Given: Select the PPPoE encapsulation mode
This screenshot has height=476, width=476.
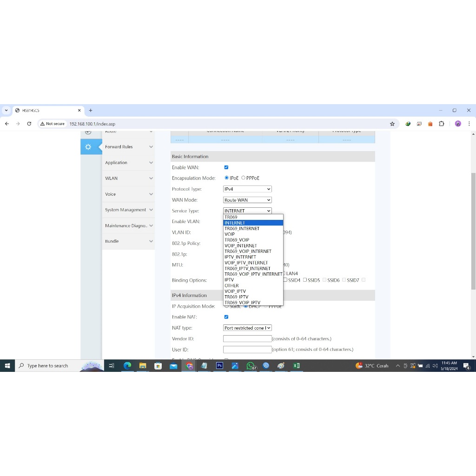Looking at the screenshot, I should [243, 178].
